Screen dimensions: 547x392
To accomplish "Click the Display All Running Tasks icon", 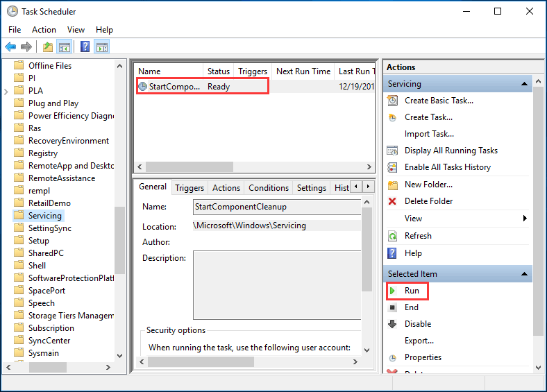I will 392,151.
